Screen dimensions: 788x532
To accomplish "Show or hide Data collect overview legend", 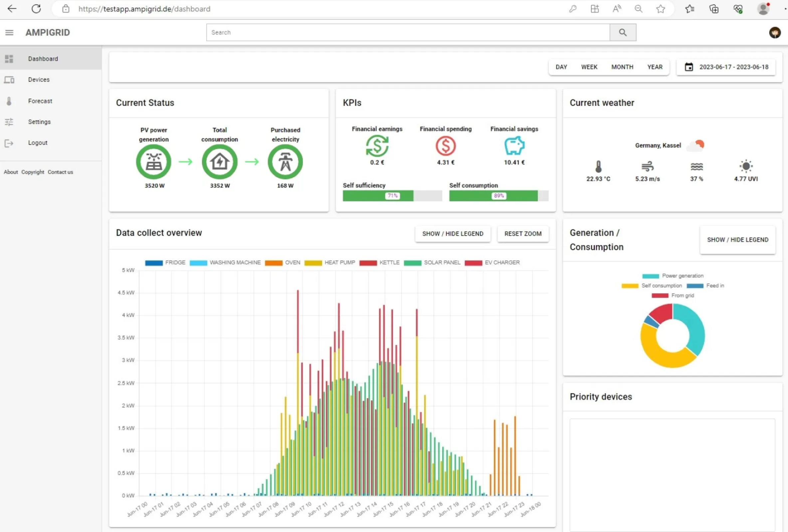I will coord(452,234).
